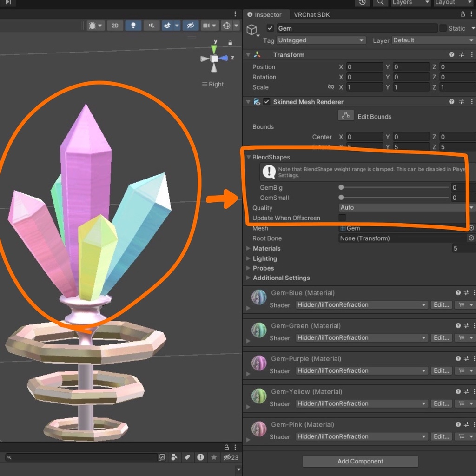
Task: Open the Gem-Pink Shader dropdown
Action: (361, 436)
